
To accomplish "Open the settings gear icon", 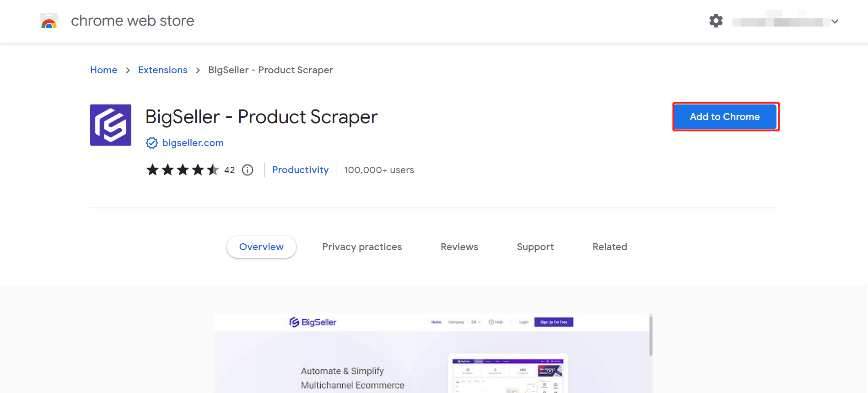I will point(716,21).
